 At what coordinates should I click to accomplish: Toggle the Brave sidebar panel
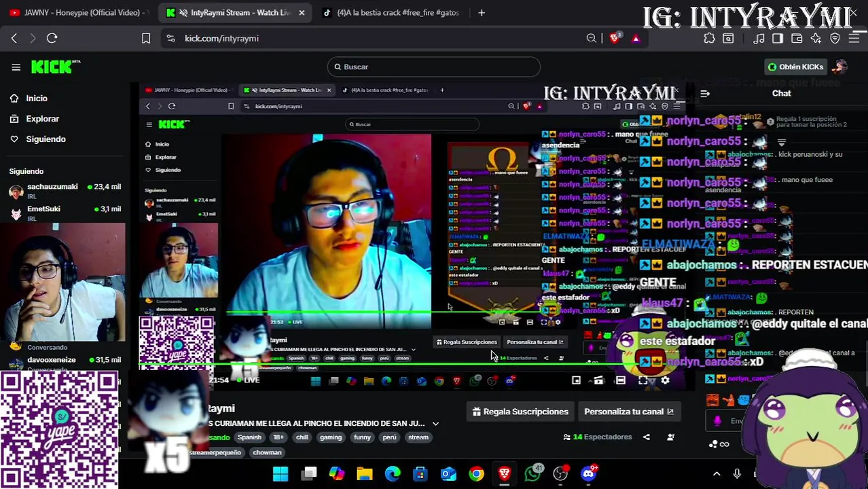click(778, 39)
